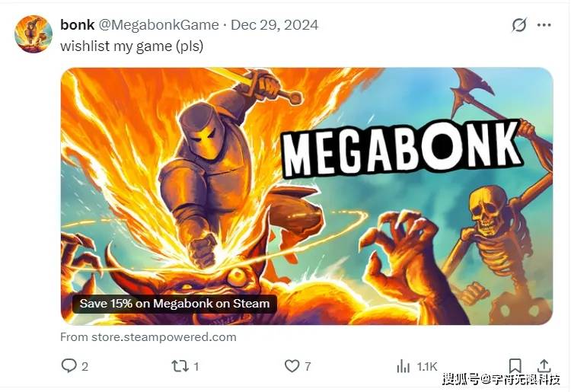
Task: Click the share upload icon
Action: 544,366
